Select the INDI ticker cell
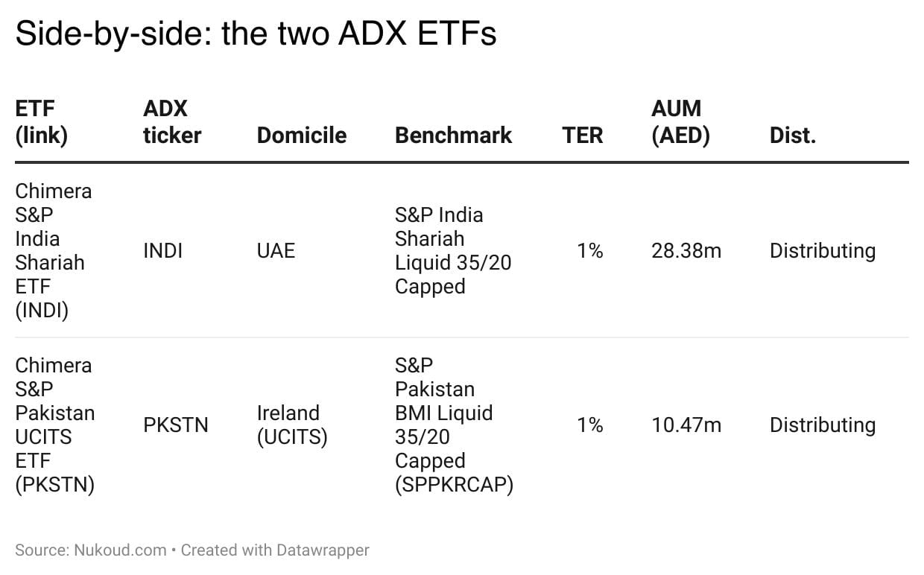The height and width of the screenshot is (575, 924). (162, 251)
